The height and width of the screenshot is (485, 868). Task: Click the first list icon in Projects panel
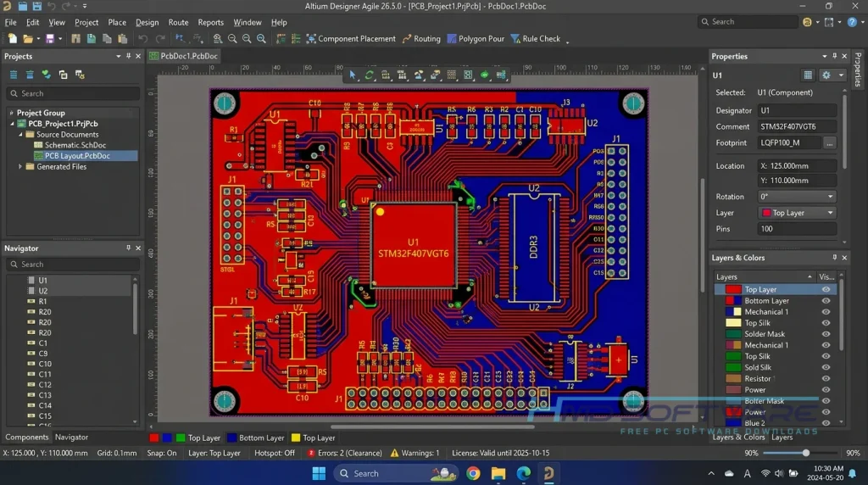click(x=14, y=75)
